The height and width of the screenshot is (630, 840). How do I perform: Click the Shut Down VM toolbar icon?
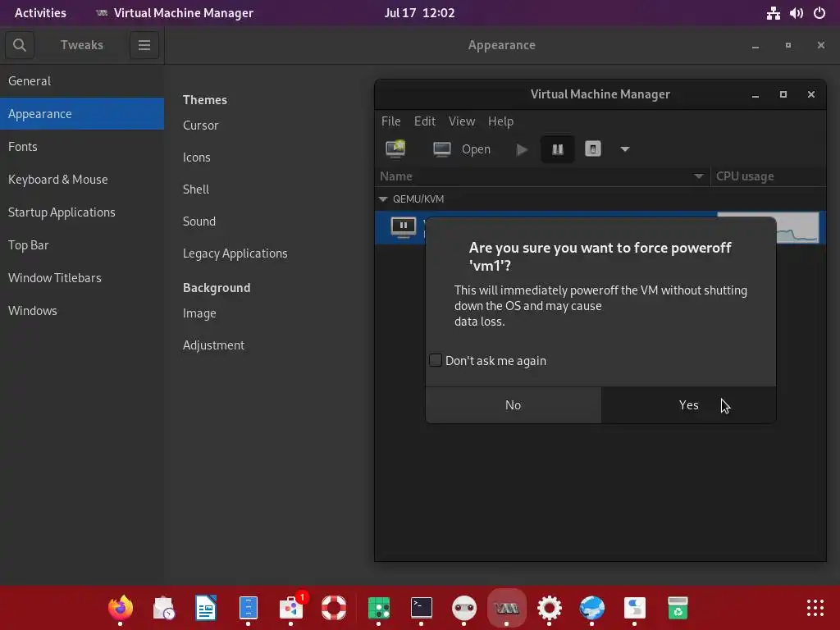pos(593,149)
